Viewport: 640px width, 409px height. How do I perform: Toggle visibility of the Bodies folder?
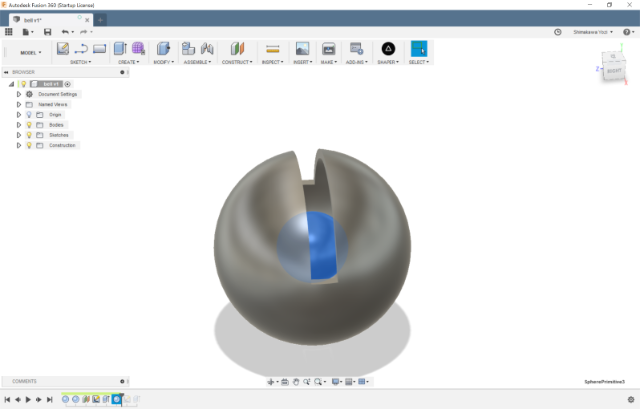pos(29,125)
